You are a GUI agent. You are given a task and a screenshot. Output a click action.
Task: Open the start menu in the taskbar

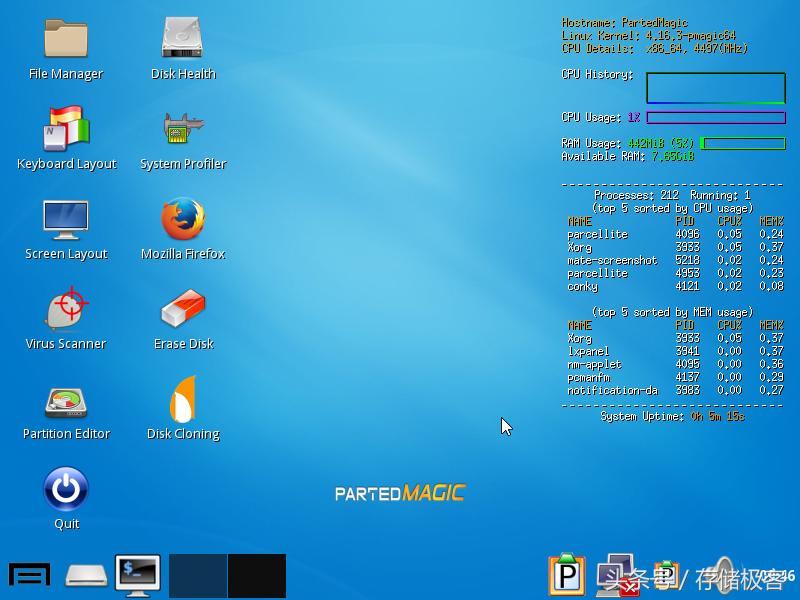pos(29,575)
